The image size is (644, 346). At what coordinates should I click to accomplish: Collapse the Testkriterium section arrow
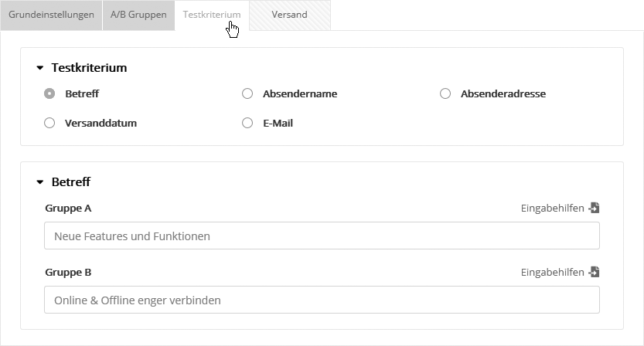tap(40, 68)
